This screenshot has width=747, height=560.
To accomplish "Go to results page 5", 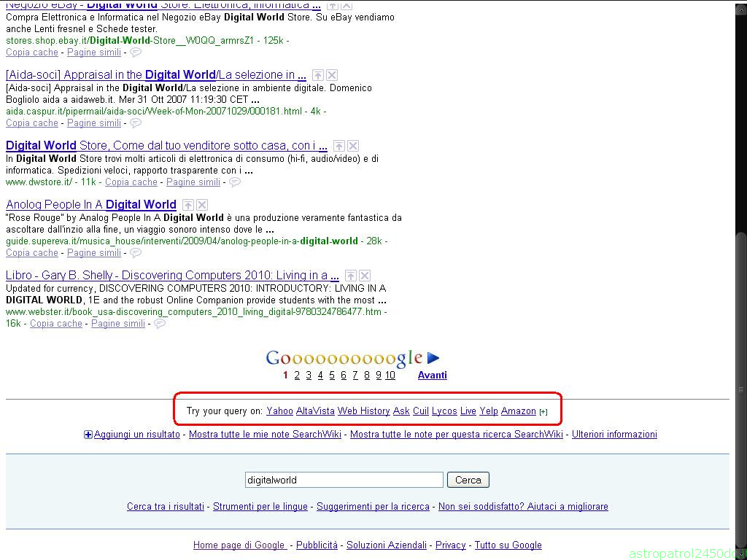I will coord(332,376).
